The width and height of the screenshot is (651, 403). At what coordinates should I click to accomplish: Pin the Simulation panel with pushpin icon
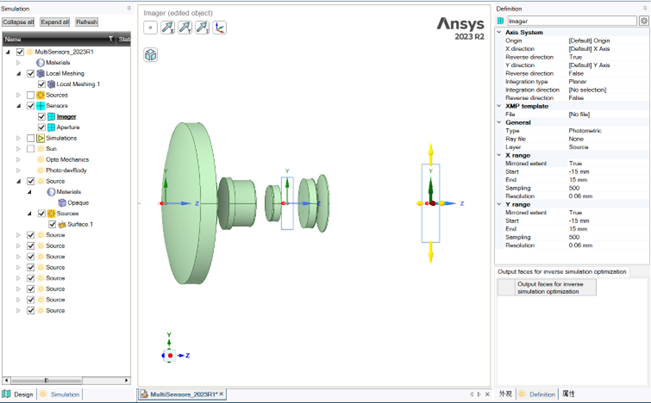click(x=129, y=8)
